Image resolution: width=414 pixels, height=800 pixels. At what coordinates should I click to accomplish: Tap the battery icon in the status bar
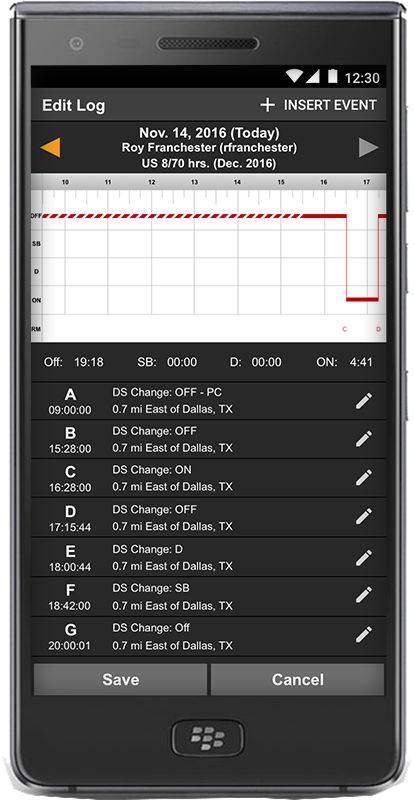click(332, 77)
